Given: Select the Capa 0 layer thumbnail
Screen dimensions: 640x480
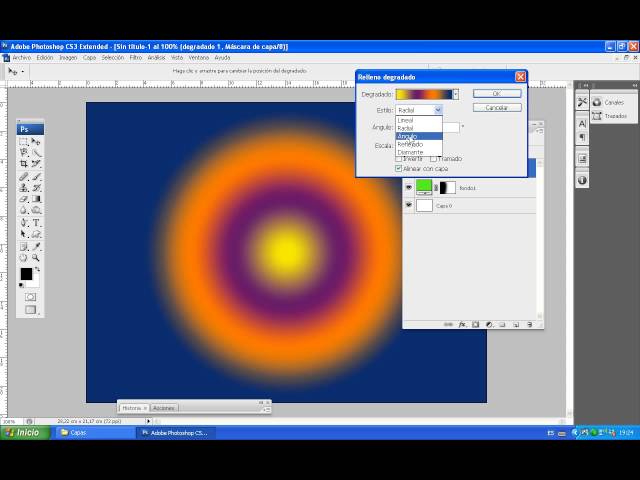Looking at the screenshot, I should click(x=424, y=205).
